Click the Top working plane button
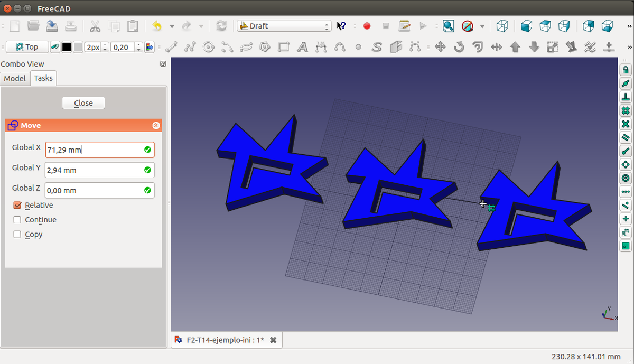The height and width of the screenshot is (364, 634). coord(27,47)
